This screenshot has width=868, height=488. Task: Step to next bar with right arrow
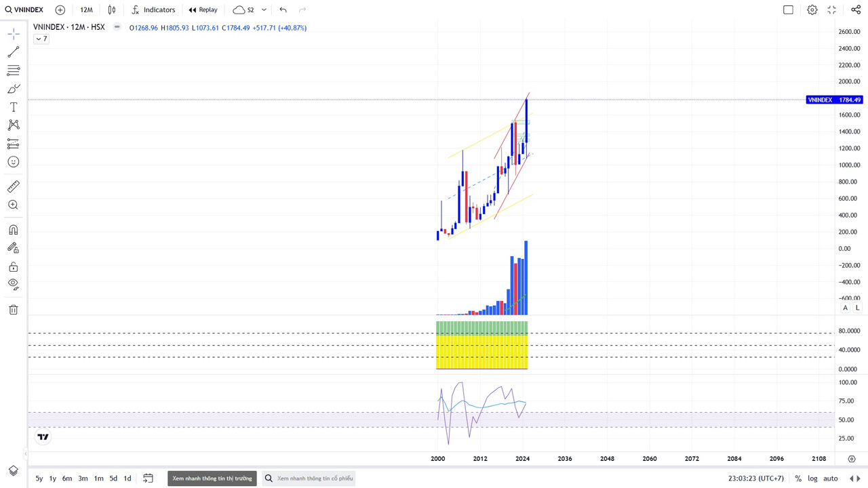point(860,479)
